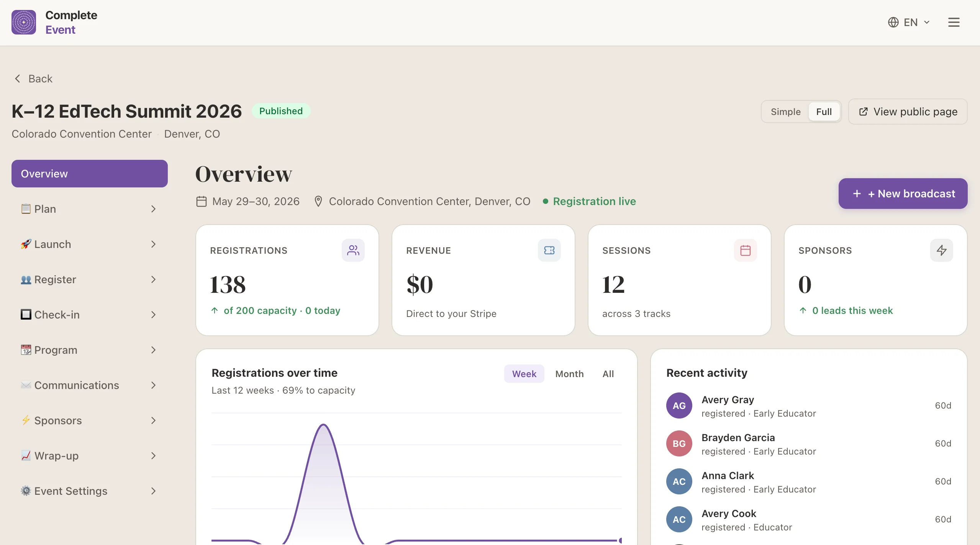Click the Complete Event brand name
980x545 pixels.
[x=71, y=22]
